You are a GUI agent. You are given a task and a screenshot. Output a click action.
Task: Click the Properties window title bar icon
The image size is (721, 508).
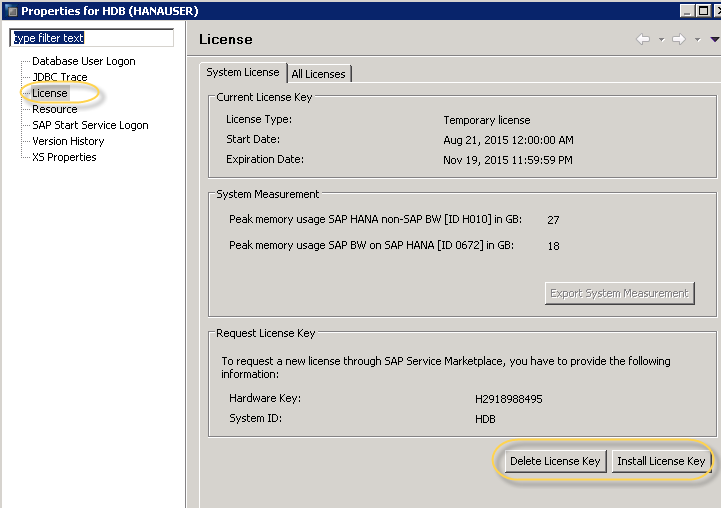[x=10, y=10]
